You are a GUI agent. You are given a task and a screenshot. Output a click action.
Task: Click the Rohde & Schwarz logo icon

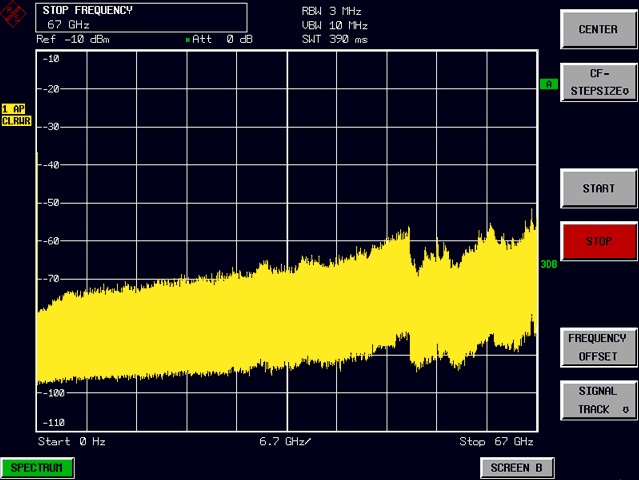[x=14, y=15]
